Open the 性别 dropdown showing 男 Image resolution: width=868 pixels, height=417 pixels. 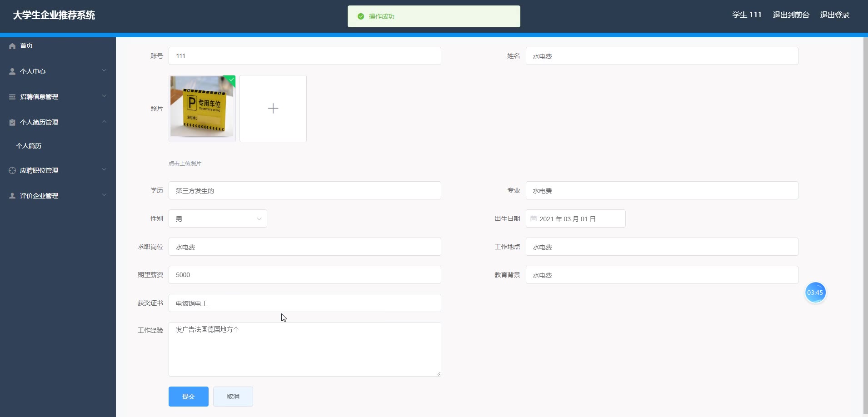218,218
